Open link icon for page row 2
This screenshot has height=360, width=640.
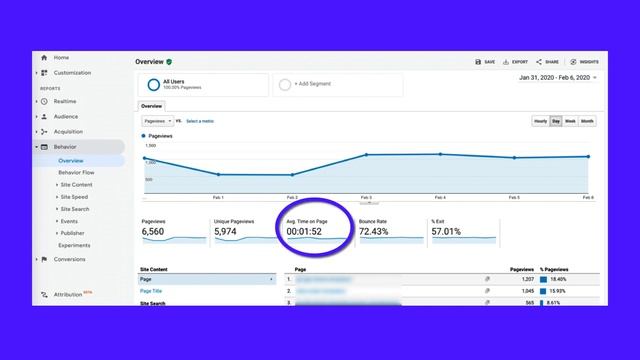(x=487, y=291)
